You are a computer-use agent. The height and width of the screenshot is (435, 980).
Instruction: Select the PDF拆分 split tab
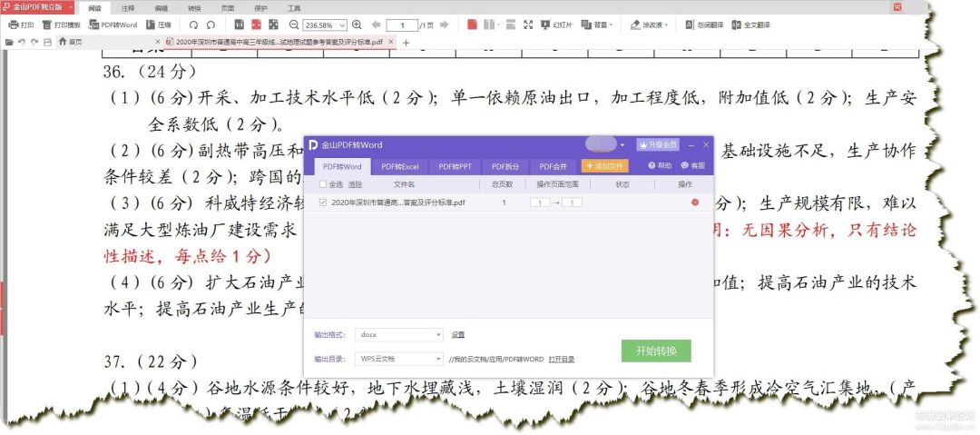pos(505,166)
